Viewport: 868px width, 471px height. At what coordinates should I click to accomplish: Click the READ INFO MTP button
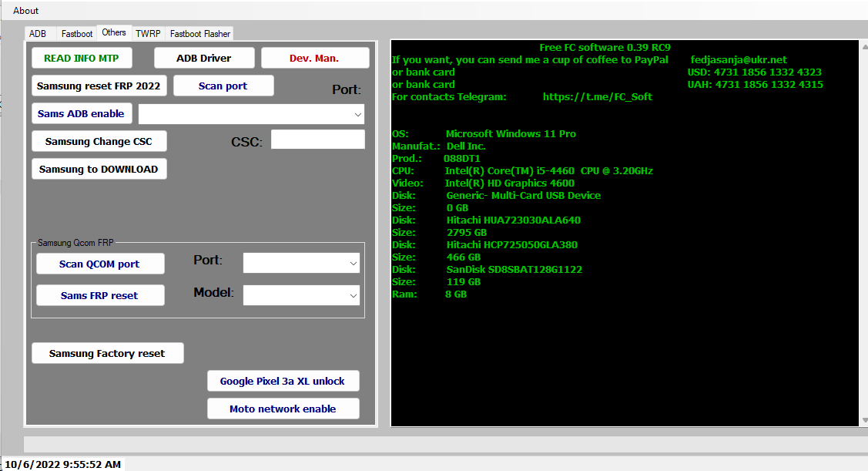[x=81, y=57]
